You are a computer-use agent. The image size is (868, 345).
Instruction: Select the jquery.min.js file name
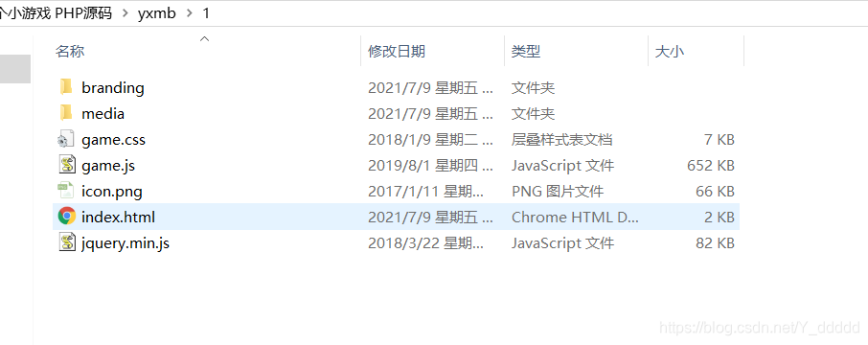126,243
